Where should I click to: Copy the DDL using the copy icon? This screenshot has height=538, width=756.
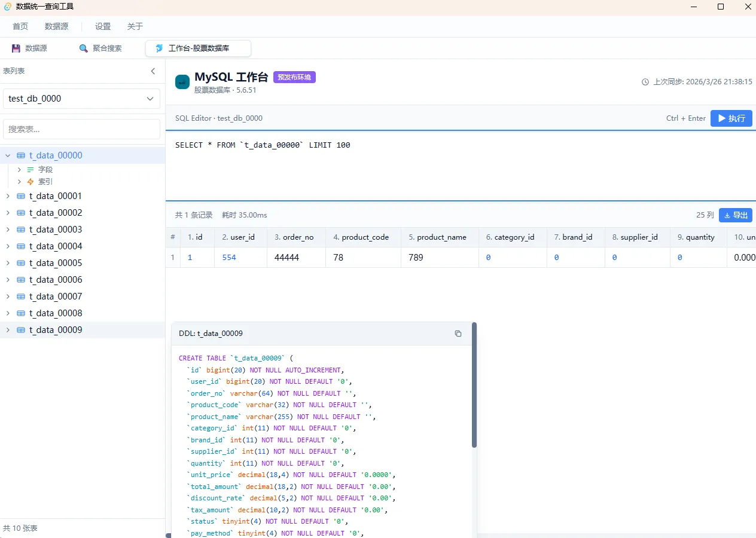tap(458, 333)
